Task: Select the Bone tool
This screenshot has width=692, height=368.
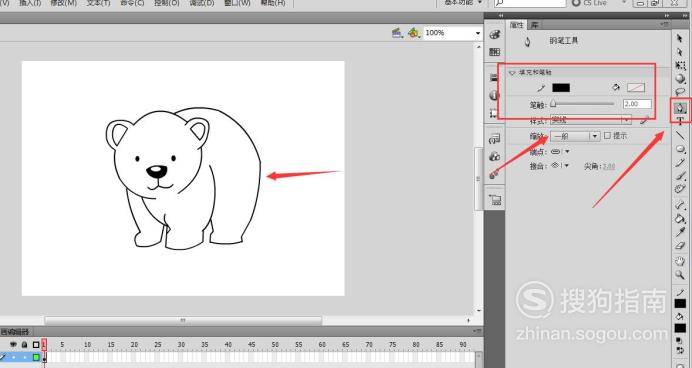Action: click(x=680, y=204)
